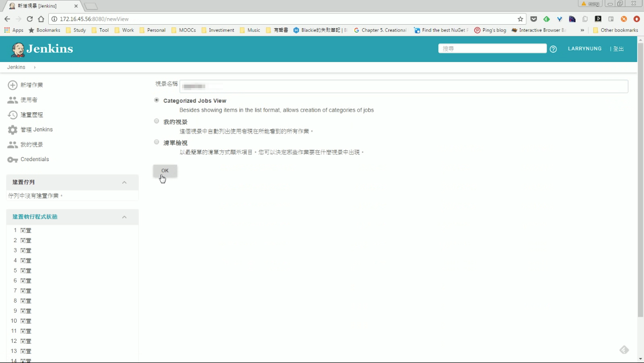Open the Chapter 5. Creational bookmark

click(380, 30)
